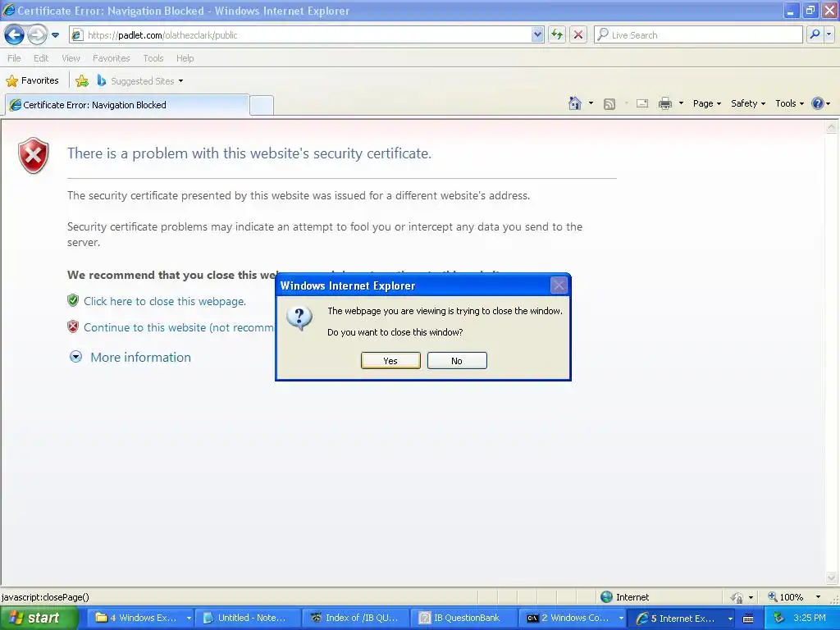Open the Windows Start button
Image resolution: width=840 pixels, height=630 pixels.
(39, 618)
